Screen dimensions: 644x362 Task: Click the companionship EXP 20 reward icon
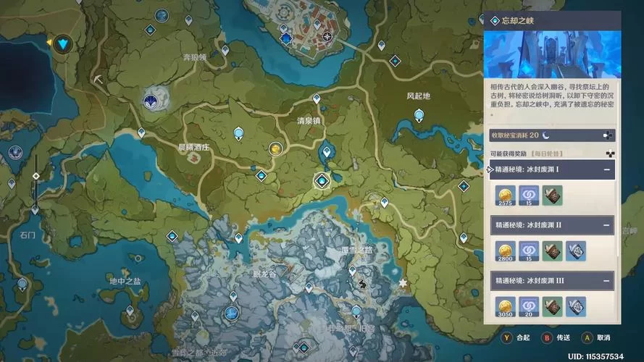coord(529,306)
